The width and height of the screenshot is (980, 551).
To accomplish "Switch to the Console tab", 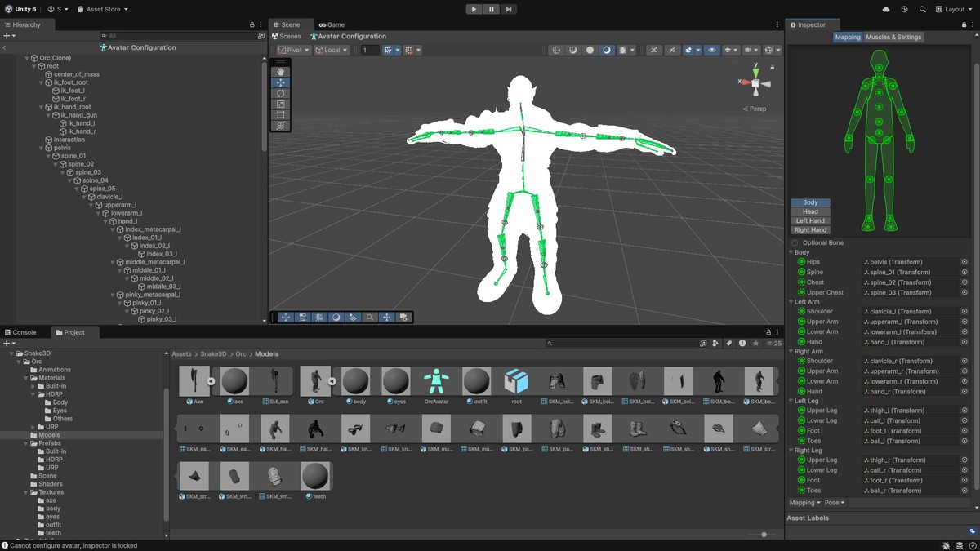I will (x=20, y=332).
